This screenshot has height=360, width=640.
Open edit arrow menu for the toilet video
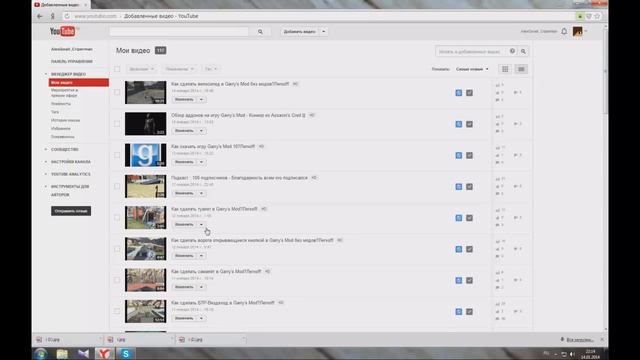tap(201, 224)
